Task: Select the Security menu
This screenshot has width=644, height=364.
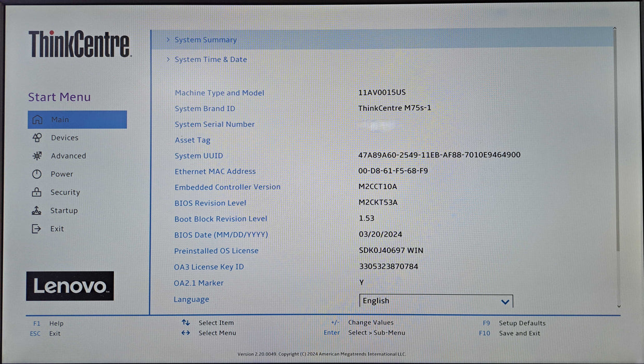Action: tap(65, 192)
